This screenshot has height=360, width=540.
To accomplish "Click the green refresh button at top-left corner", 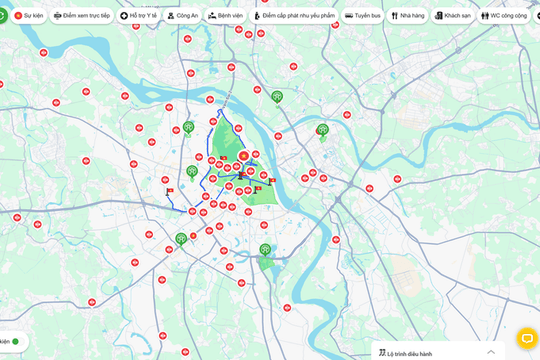I will pos(2,16).
